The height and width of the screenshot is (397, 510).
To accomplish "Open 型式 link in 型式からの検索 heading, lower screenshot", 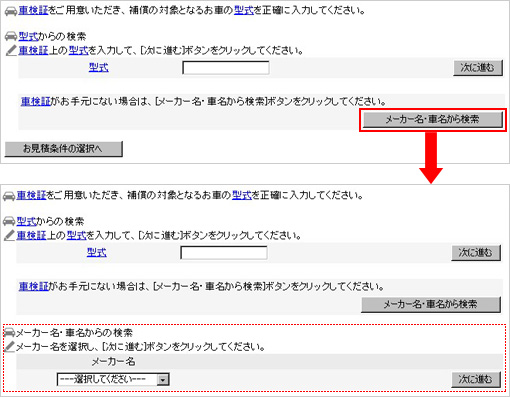I will 27,221.
